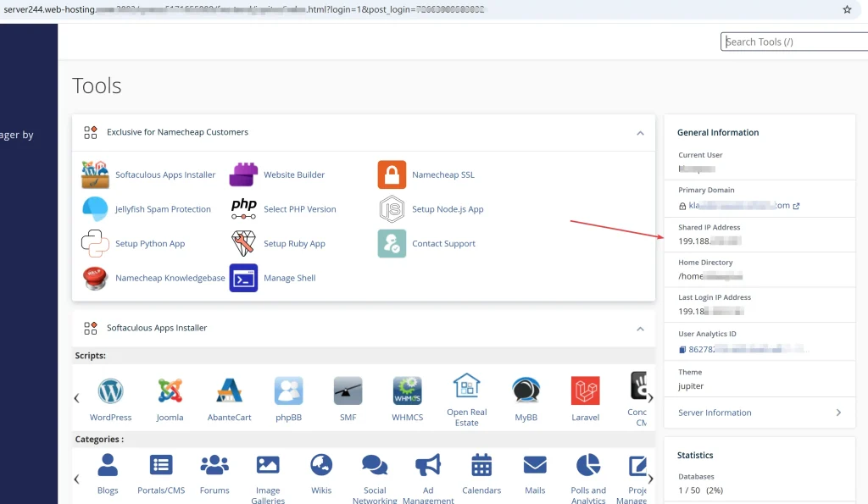
Task: Collapse Exclusive for Namecheap Customers section
Action: 640,133
